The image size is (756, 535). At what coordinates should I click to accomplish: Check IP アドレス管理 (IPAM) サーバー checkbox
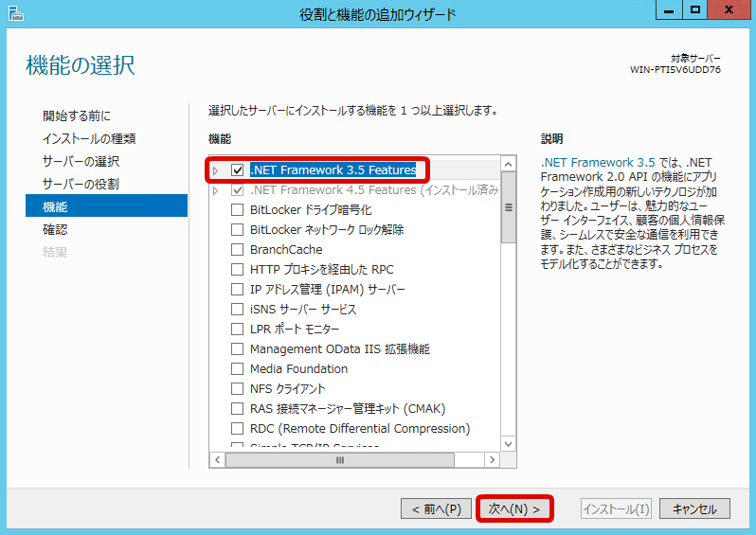[x=237, y=289]
